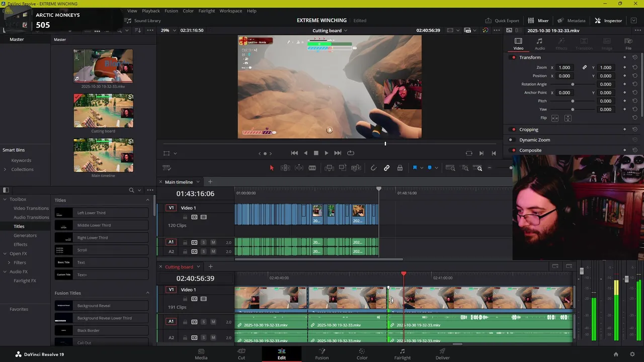
Task: Toggle Linked Selection chain
Action: [386, 168]
